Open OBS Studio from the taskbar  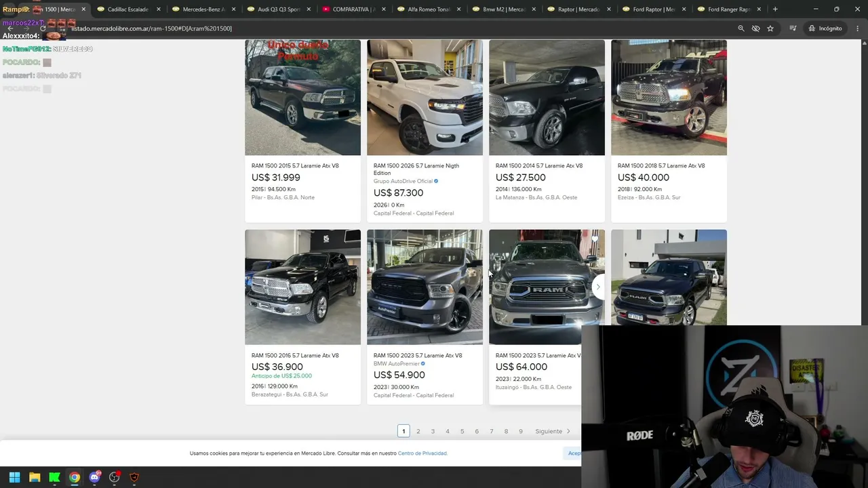[114, 477]
